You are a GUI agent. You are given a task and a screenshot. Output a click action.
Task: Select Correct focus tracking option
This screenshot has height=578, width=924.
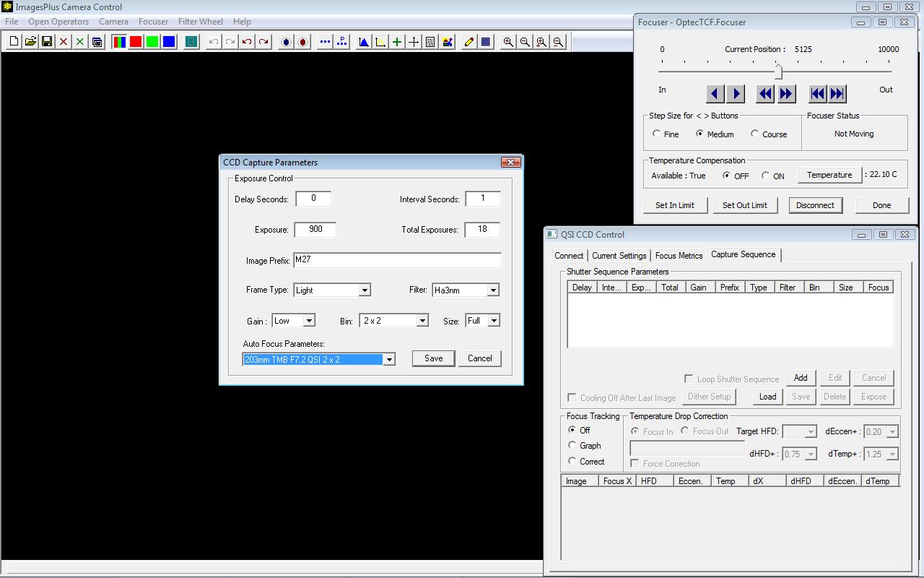pos(572,461)
